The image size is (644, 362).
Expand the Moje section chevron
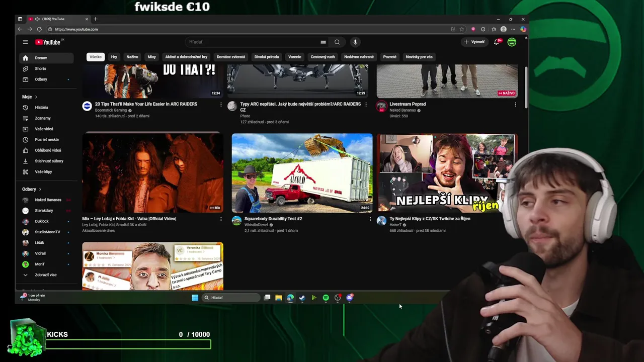click(36, 97)
